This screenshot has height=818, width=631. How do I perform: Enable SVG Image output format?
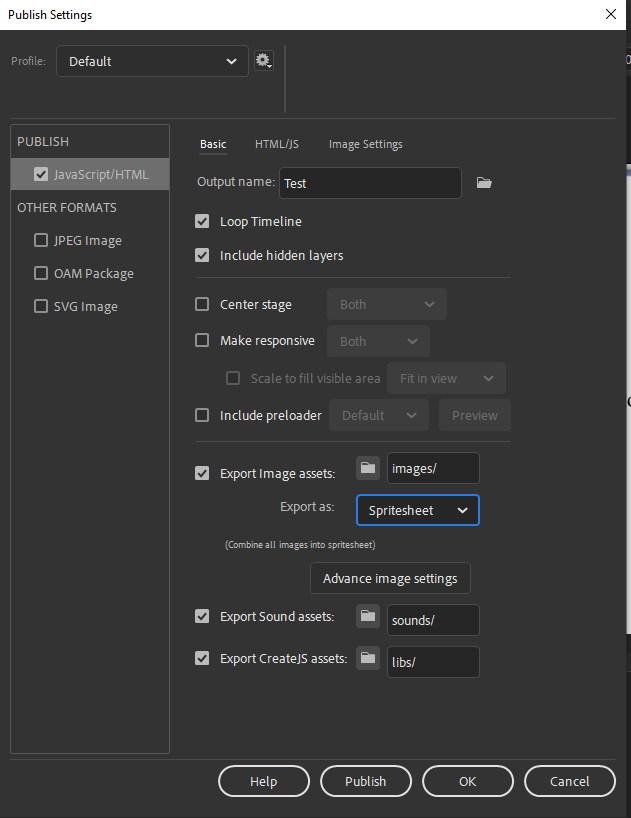(41, 306)
